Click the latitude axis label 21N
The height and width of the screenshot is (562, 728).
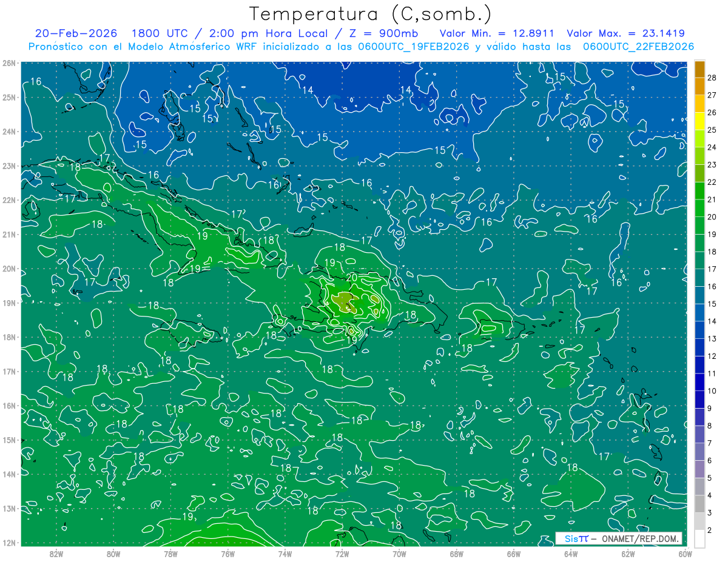coord(10,235)
